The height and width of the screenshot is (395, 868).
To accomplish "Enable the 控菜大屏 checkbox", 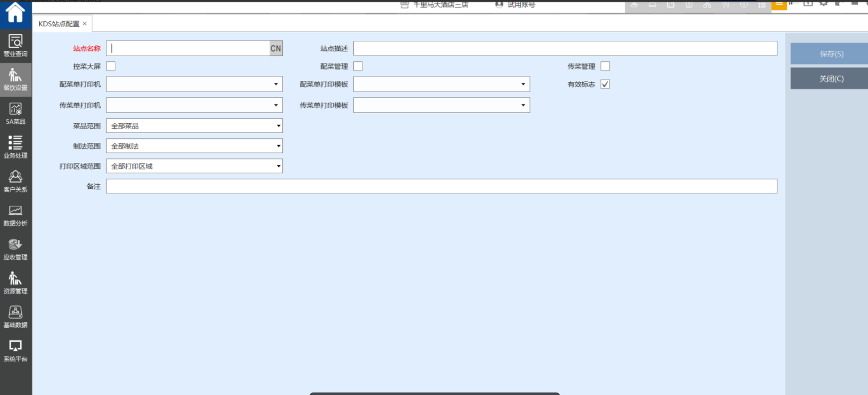I will coord(111,66).
